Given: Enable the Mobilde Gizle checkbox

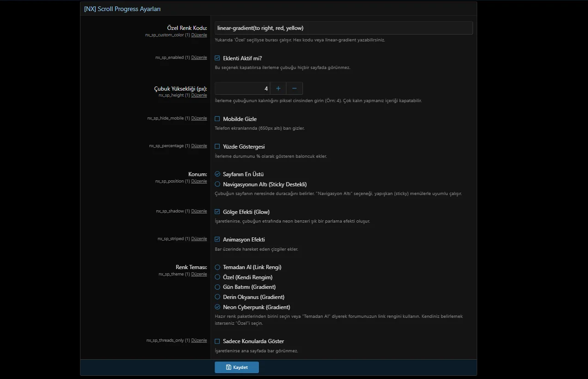Looking at the screenshot, I should [x=217, y=119].
